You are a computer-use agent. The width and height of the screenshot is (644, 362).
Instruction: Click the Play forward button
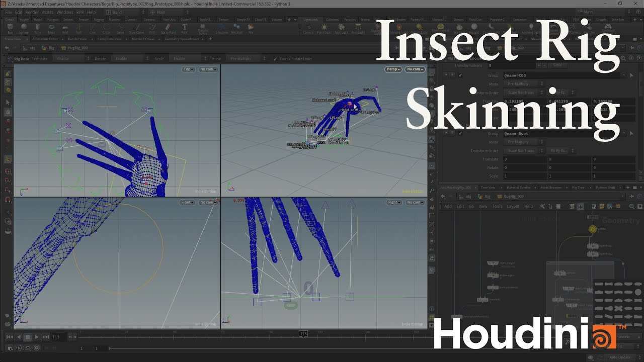click(37, 337)
